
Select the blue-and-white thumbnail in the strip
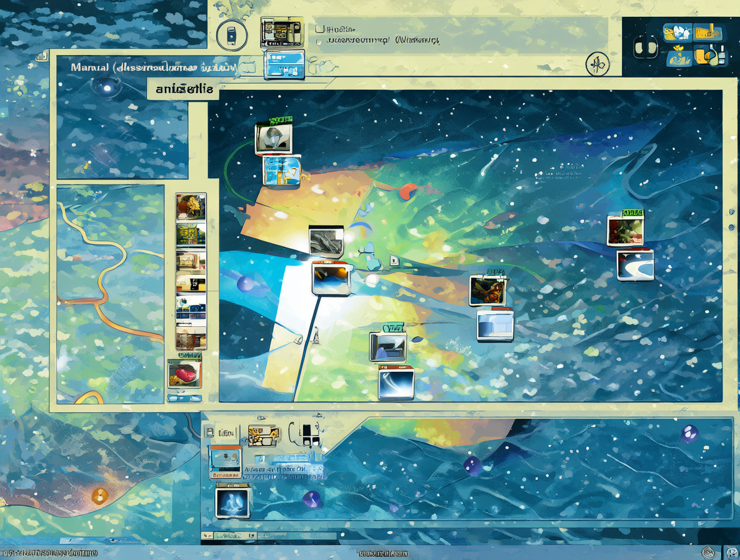191,309
